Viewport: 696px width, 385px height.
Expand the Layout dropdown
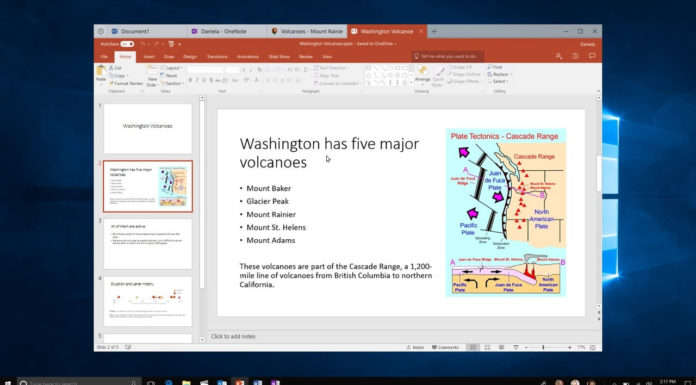click(172, 68)
